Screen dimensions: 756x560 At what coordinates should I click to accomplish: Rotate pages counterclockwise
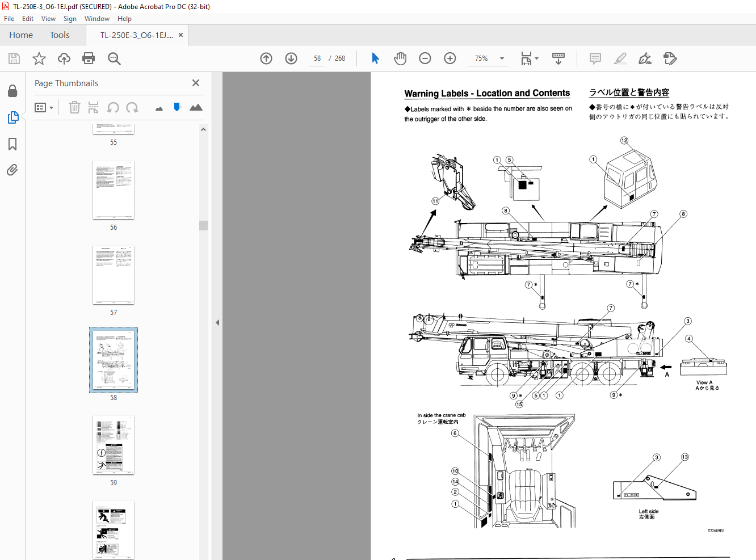click(x=113, y=107)
